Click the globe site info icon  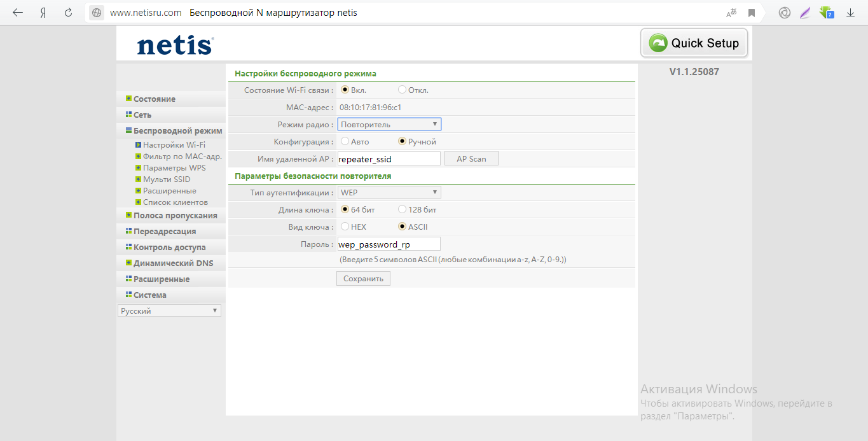point(97,13)
